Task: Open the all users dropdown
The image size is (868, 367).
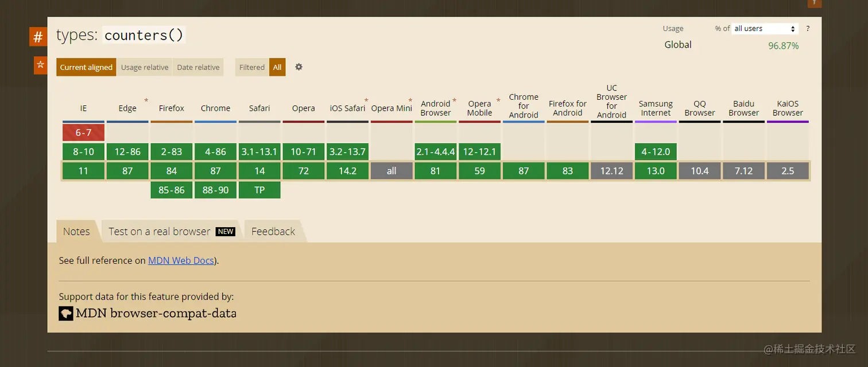Action: (765, 29)
